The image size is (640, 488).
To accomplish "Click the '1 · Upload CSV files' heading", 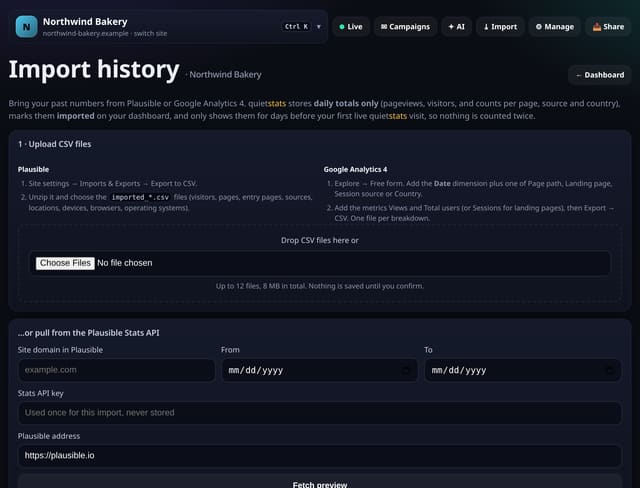I will [55, 144].
